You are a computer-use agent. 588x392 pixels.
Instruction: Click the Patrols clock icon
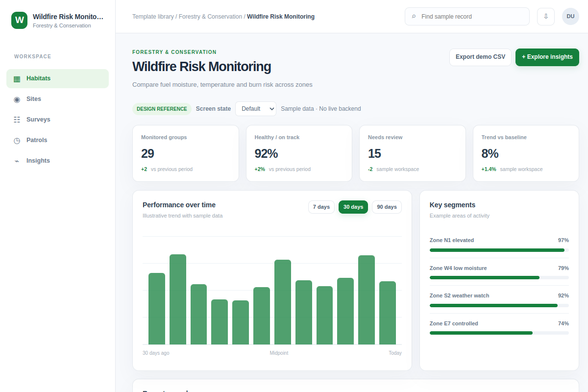pyautogui.click(x=17, y=140)
